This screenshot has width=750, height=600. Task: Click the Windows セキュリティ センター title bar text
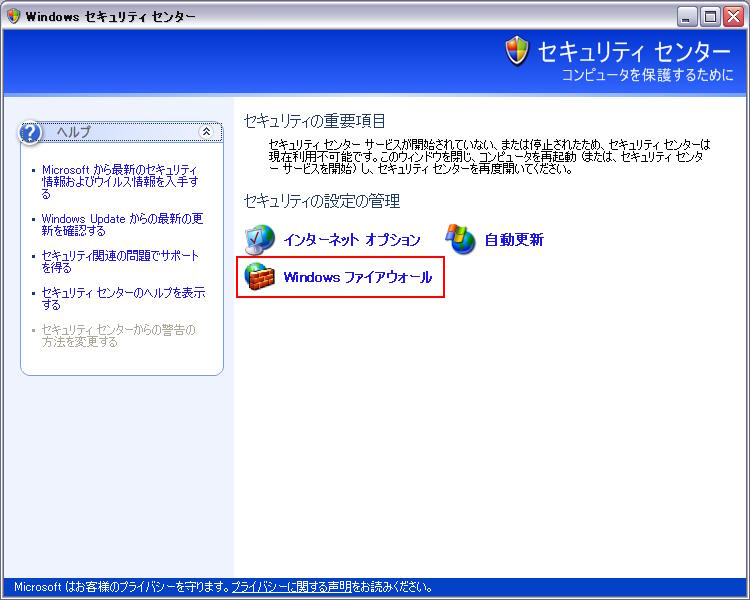click(110, 16)
